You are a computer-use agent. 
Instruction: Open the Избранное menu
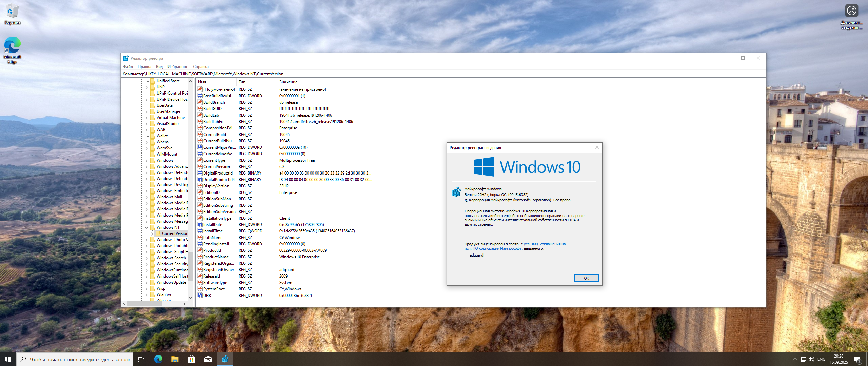point(178,67)
